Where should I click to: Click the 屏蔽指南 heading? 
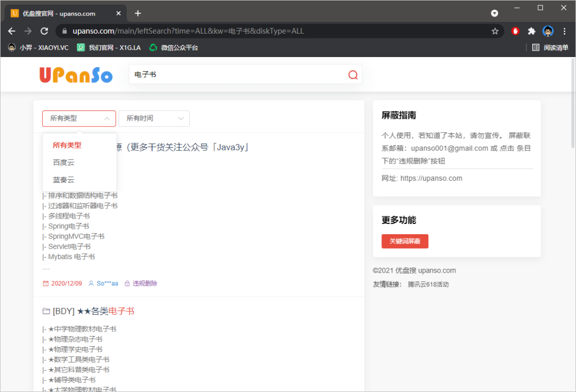pyautogui.click(x=398, y=115)
